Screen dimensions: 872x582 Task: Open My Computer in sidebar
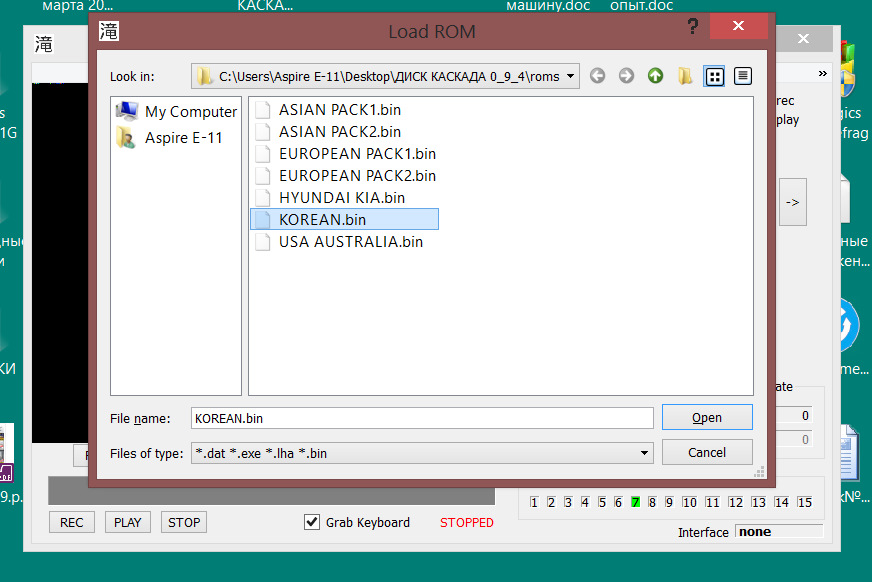tap(176, 112)
